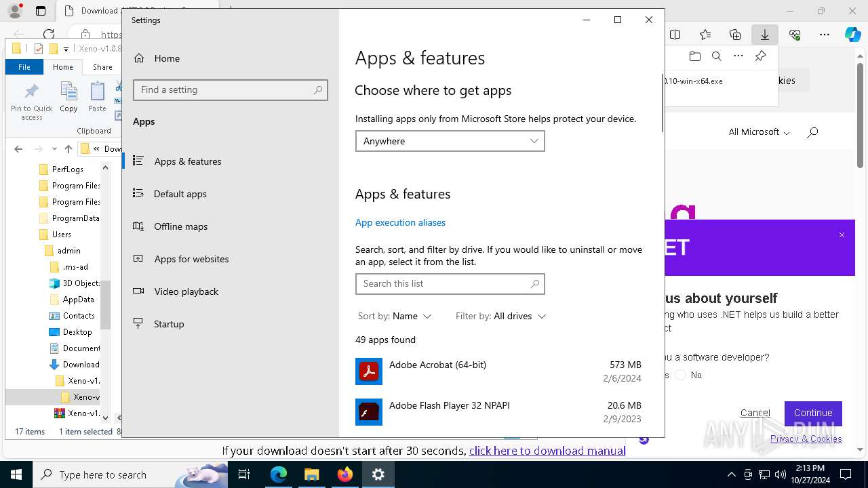The image size is (868, 488).
Task: Open Apps for websites settings page
Action: pos(231,259)
